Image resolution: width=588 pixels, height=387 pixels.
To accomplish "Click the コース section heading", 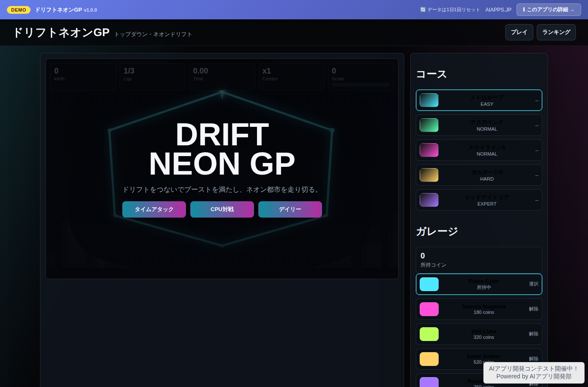I will [x=431, y=74].
